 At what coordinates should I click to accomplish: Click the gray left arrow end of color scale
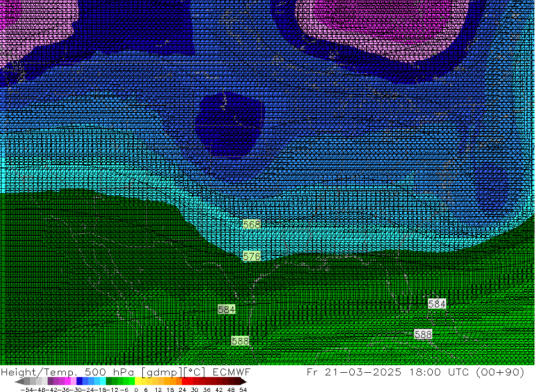(x=19, y=381)
